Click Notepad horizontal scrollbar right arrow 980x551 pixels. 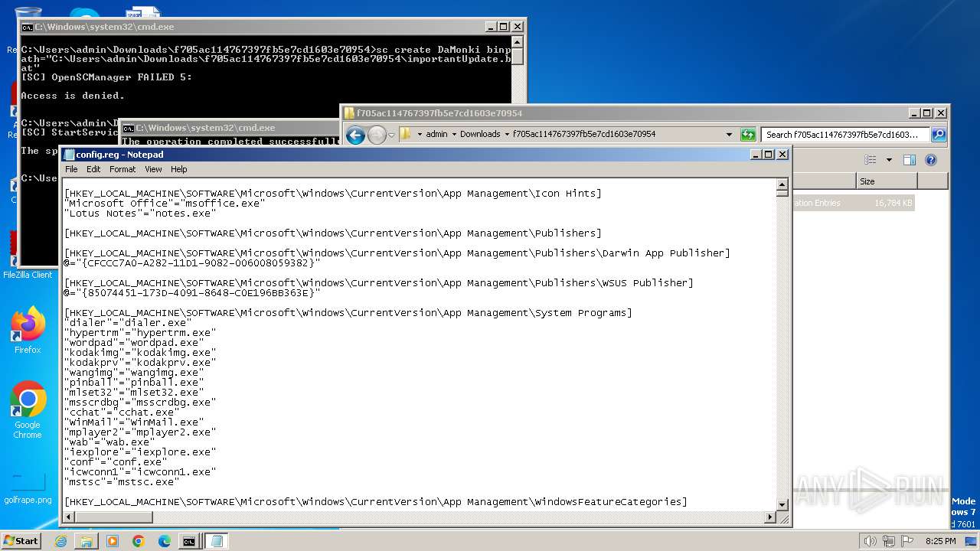770,517
